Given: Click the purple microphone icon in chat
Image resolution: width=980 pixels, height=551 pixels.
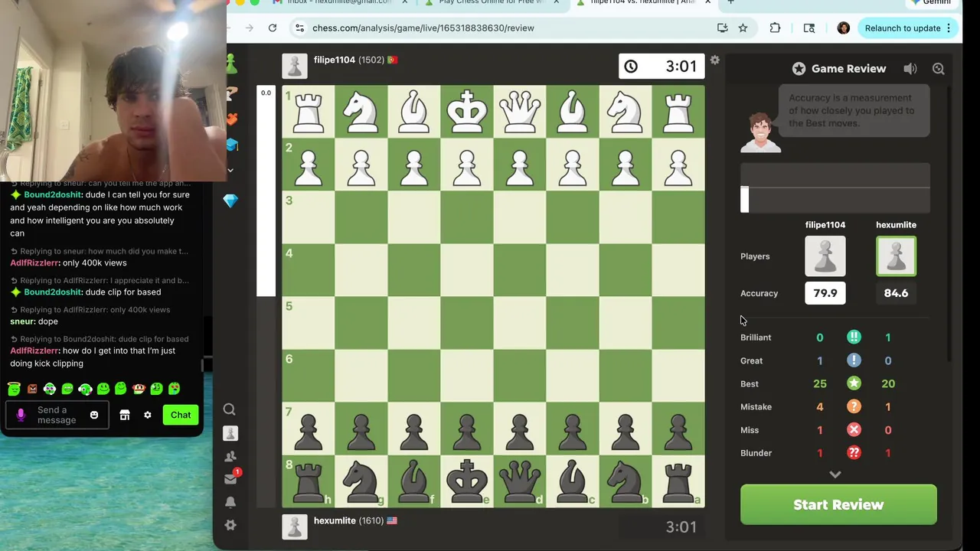Looking at the screenshot, I should coord(21,415).
